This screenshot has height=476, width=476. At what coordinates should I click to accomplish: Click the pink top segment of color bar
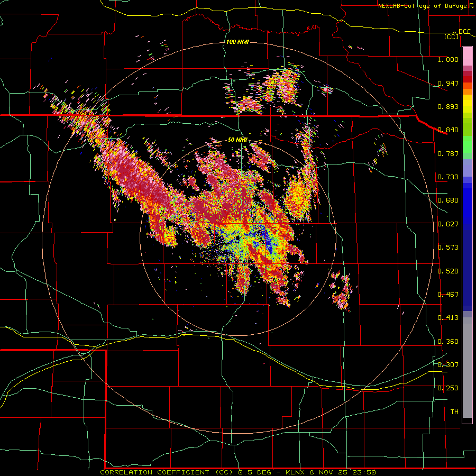467,56
